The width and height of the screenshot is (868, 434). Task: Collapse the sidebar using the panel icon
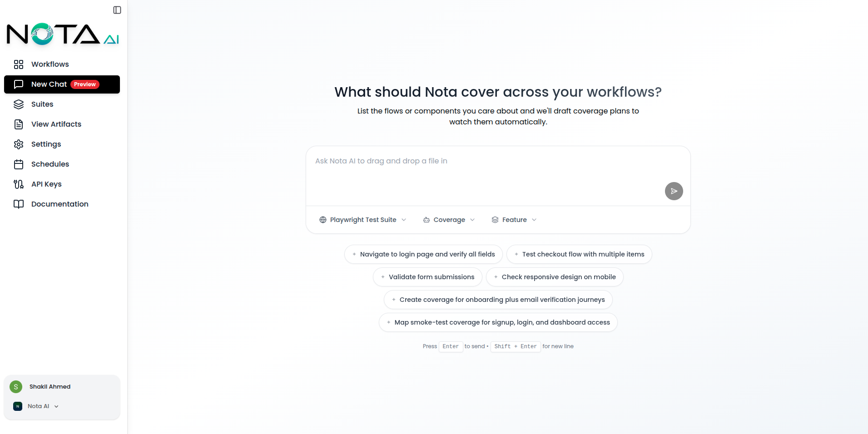[117, 10]
